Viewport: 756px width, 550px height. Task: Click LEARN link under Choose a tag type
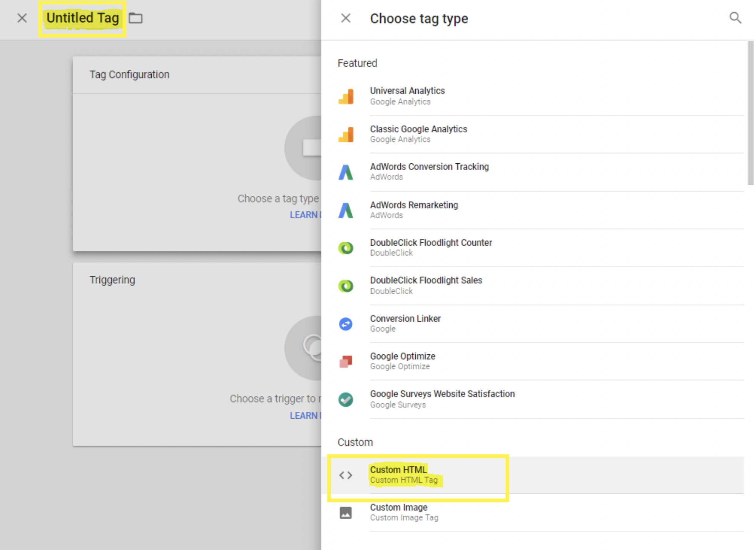(305, 215)
